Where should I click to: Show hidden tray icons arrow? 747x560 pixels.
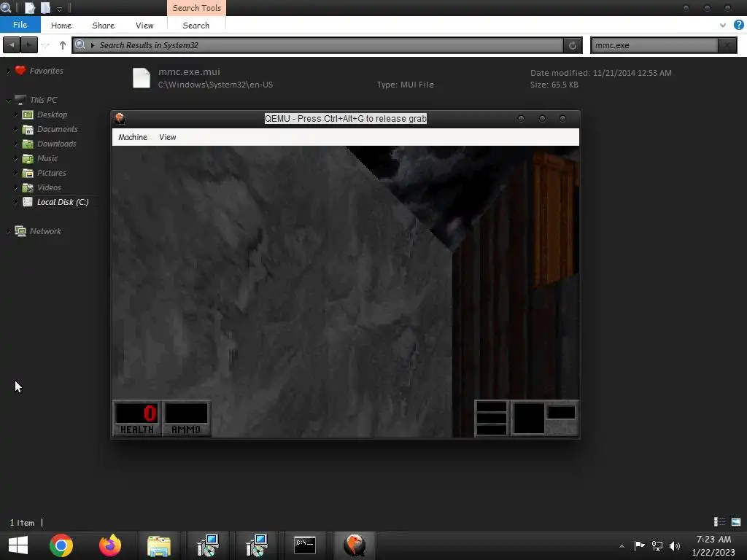[622, 546]
